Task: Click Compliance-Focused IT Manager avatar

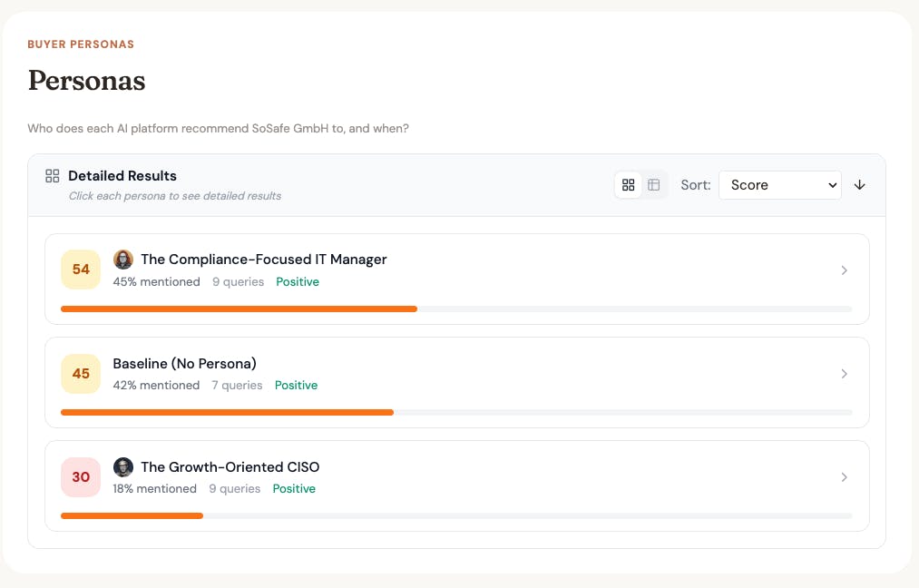Action: point(123,260)
